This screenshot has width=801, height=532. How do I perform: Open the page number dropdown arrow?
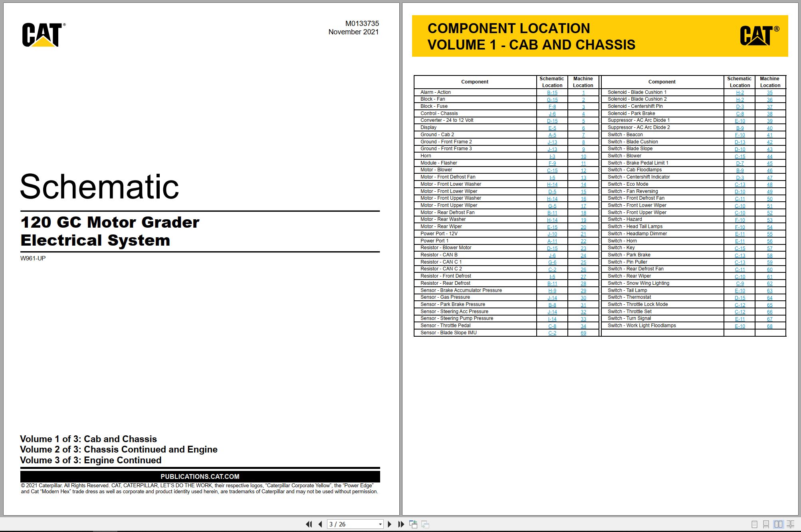380,524
